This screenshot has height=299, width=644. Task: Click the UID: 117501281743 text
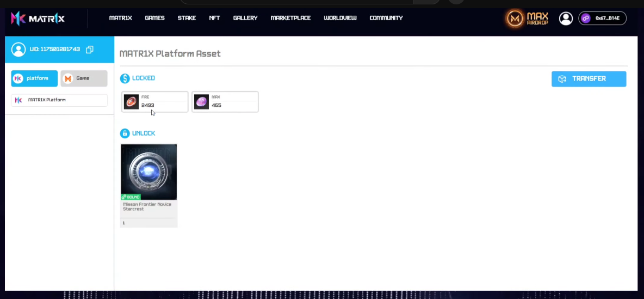coord(54,50)
